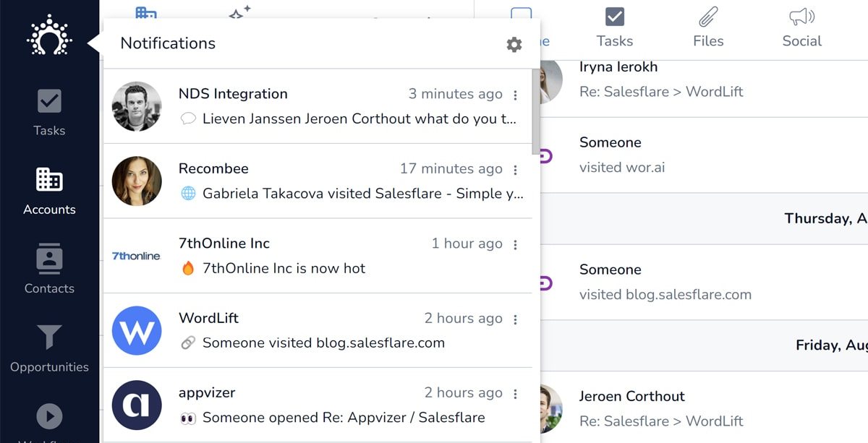Click NDS Integration avatar photo
The image size is (868, 443).
pos(137,106)
